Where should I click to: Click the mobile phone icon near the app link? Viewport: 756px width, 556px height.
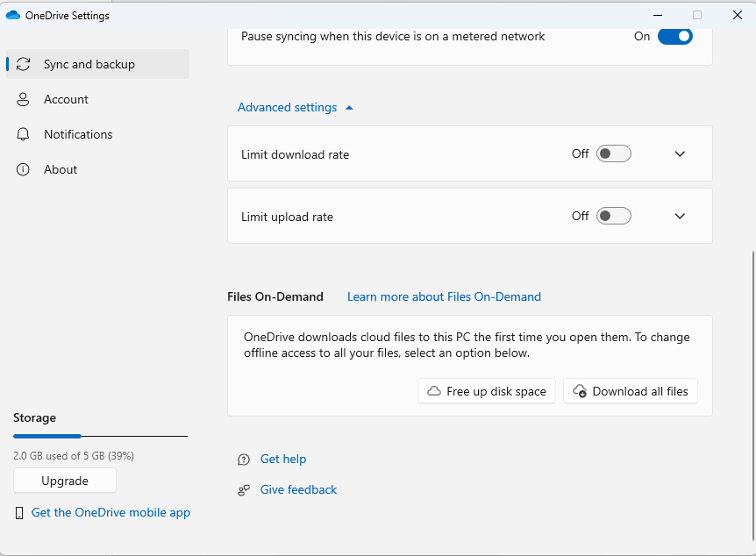click(x=19, y=513)
